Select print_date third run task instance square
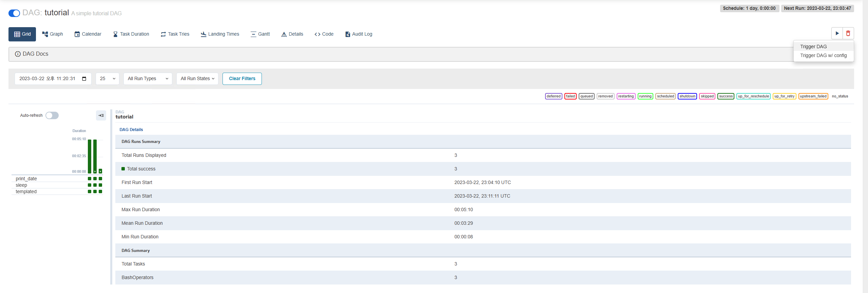 click(x=100, y=179)
